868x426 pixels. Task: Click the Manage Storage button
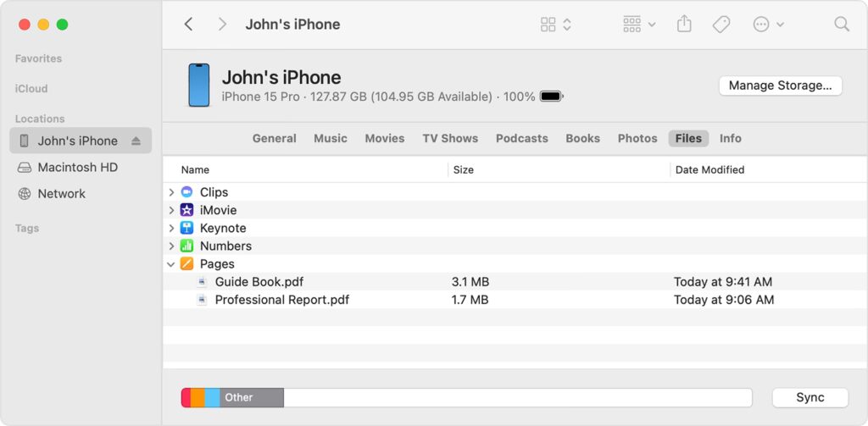tap(780, 86)
